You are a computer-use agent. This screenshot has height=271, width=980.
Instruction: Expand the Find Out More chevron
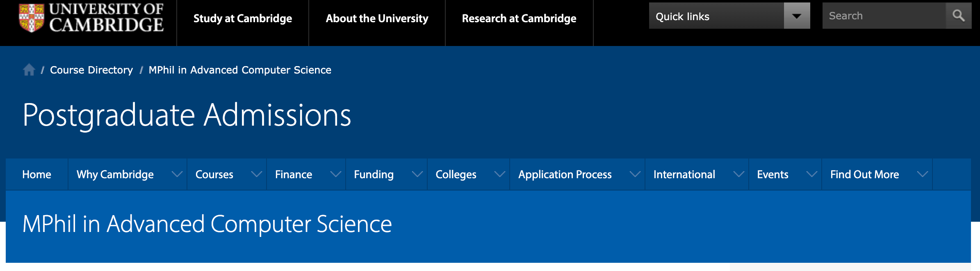pos(923,174)
